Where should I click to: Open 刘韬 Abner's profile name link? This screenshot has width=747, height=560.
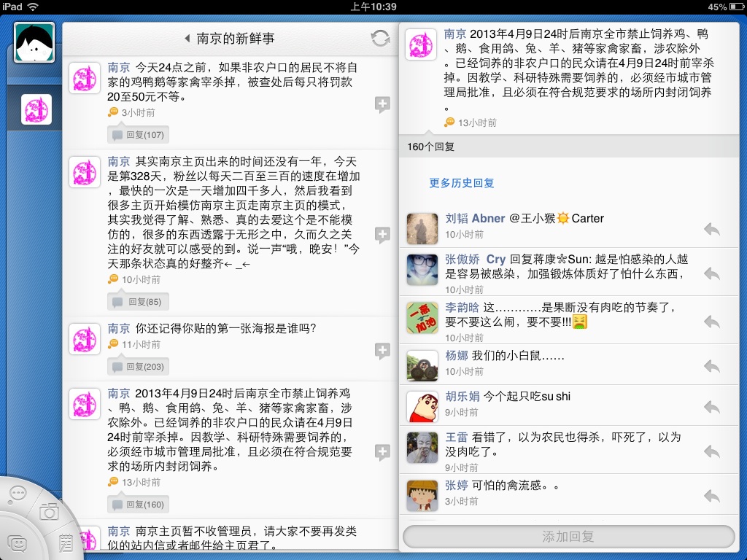(x=475, y=218)
